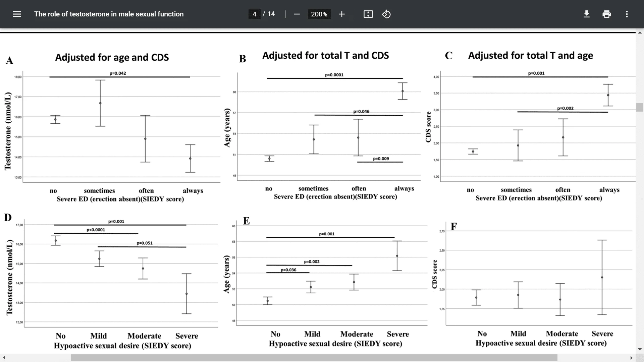Viewport: 644px width, 362px height.
Task: Click the panel letter D label
Action: [8, 218]
